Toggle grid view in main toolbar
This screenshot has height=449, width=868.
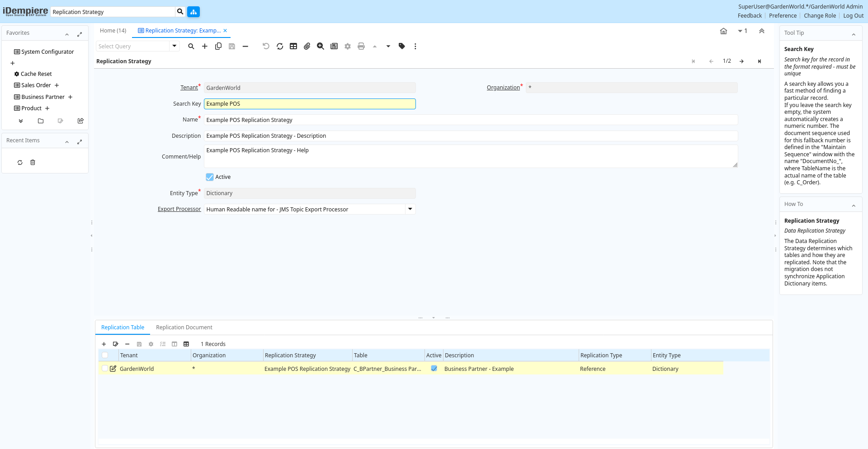[x=293, y=46]
